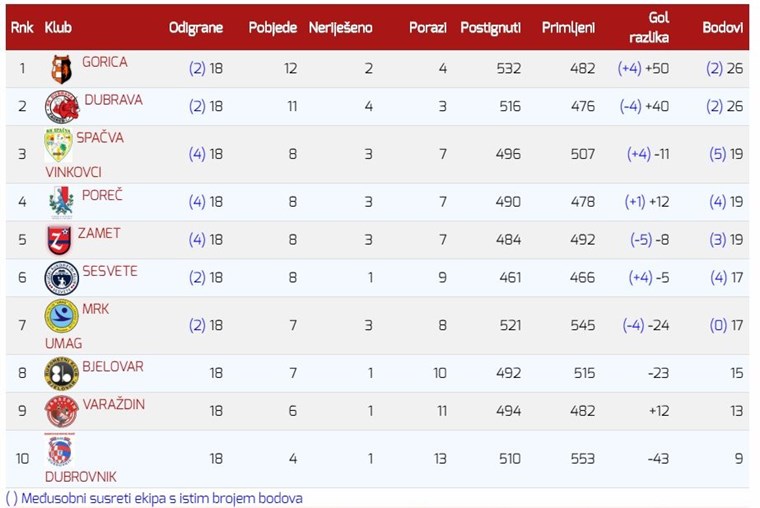
Task: Click the Odigrane column header
Action: point(195,28)
